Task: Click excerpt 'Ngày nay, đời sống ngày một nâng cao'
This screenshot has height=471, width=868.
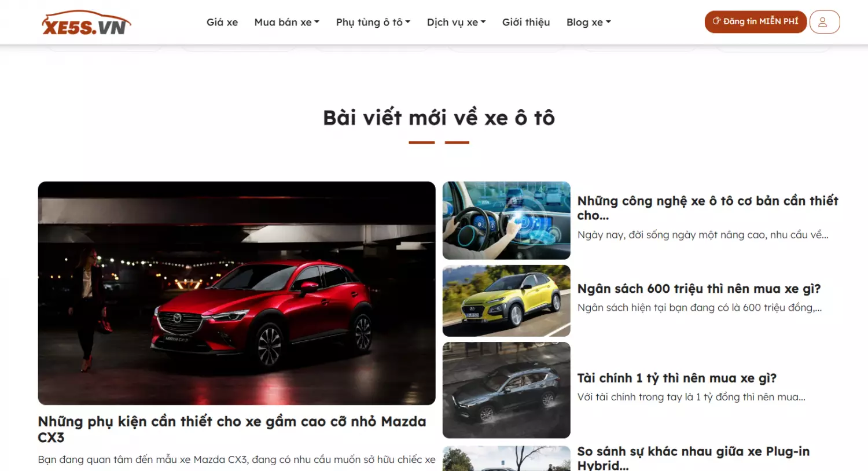Action: pos(703,234)
